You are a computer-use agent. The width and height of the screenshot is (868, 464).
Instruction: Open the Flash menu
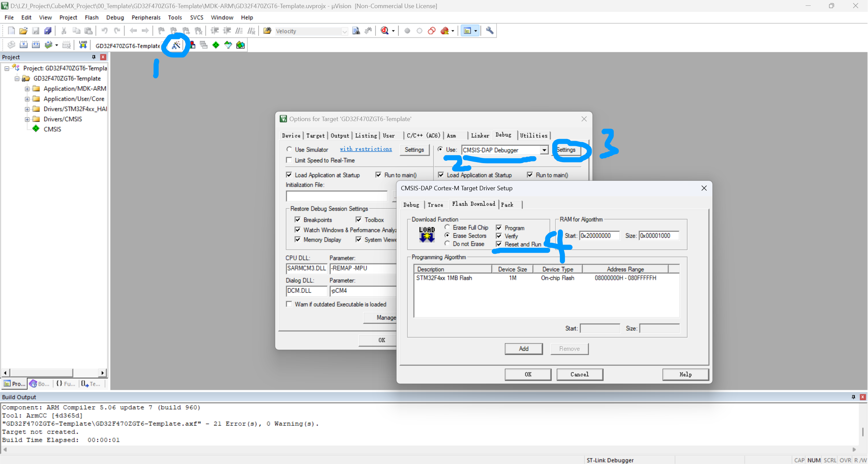click(92, 17)
